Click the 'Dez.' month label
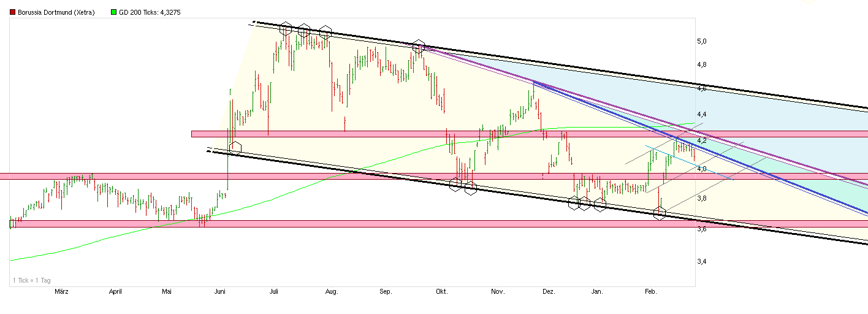This screenshot has width=868, height=314. pos(549,292)
